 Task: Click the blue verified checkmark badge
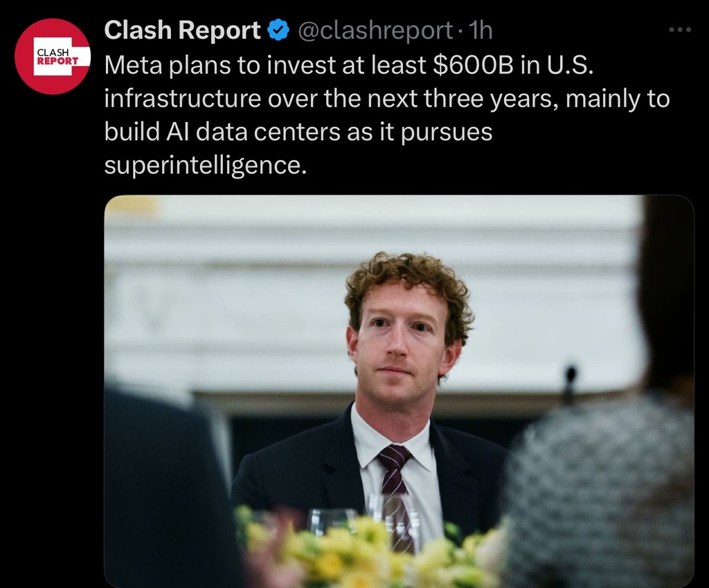coord(278,30)
